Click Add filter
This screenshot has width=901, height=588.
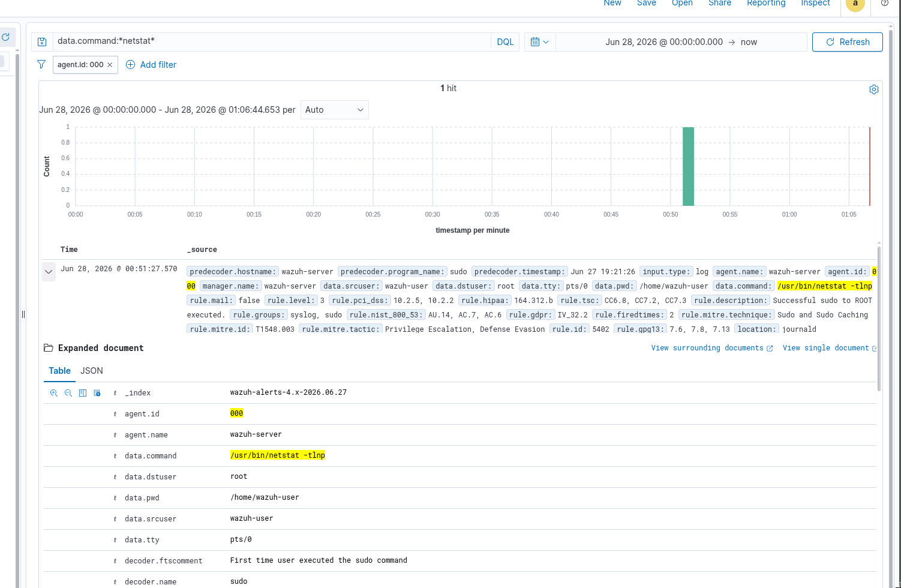[x=151, y=65]
